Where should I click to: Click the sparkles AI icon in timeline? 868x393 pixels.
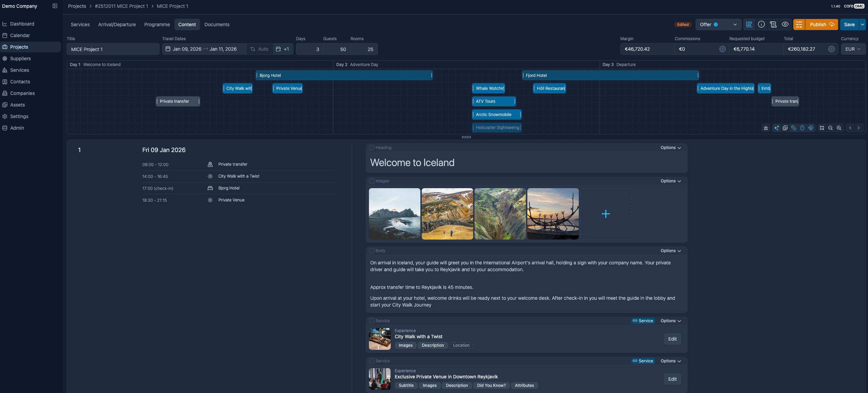point(776,128)
